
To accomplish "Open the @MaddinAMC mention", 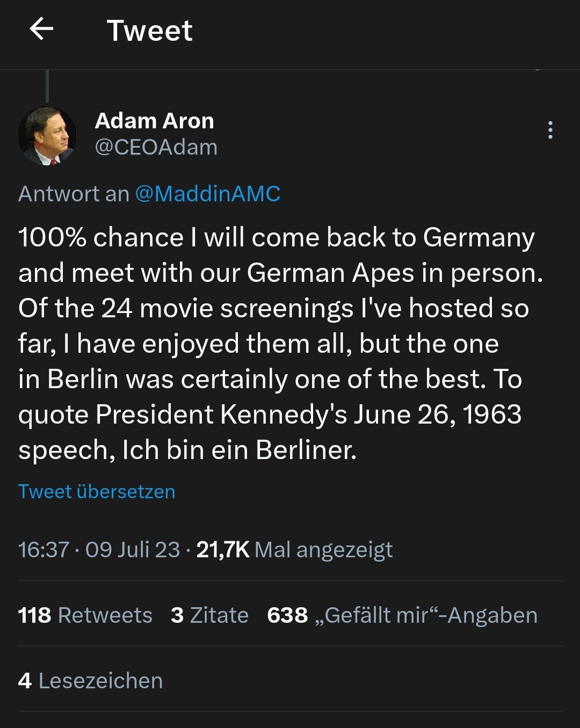I will tap(207, 194).
